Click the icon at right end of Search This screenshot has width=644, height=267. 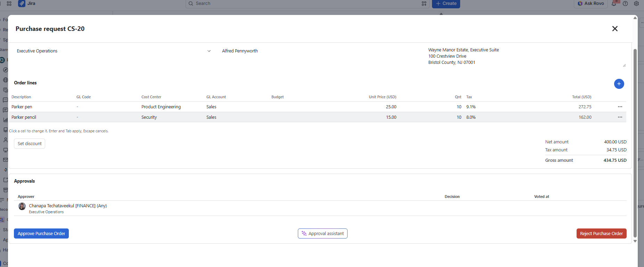[424, 3]
